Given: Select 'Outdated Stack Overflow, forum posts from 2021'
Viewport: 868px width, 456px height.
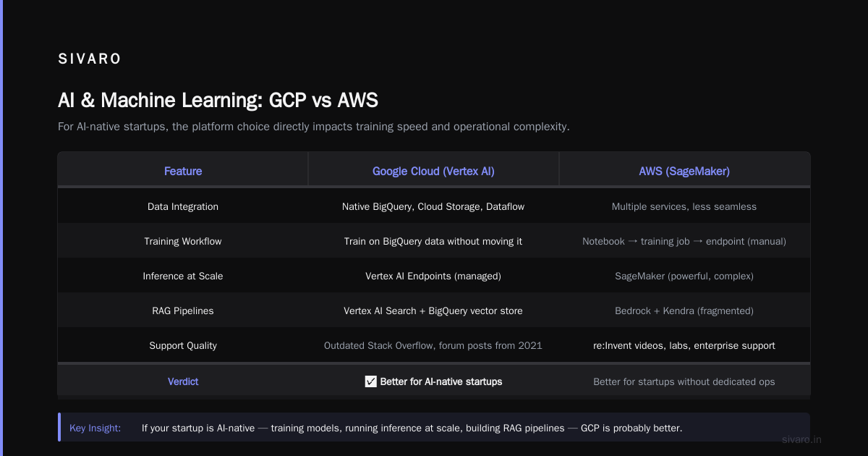Looking at the screenshot, I should click(433, 346).
